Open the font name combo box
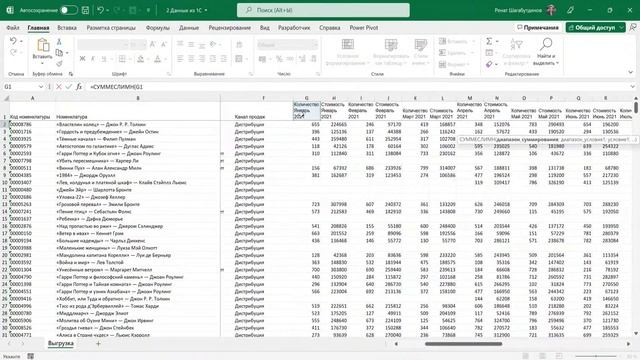640x360 pixels. click(103, 44)
